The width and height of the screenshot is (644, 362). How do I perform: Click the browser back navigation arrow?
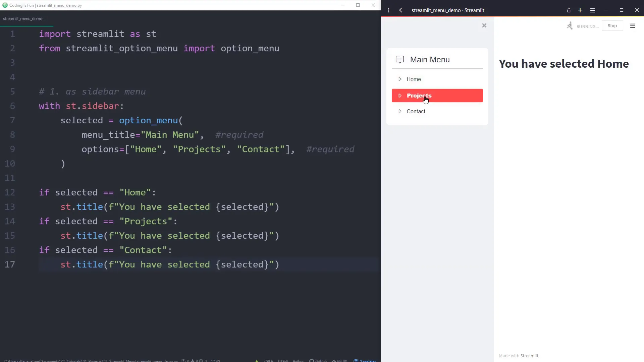400,10
